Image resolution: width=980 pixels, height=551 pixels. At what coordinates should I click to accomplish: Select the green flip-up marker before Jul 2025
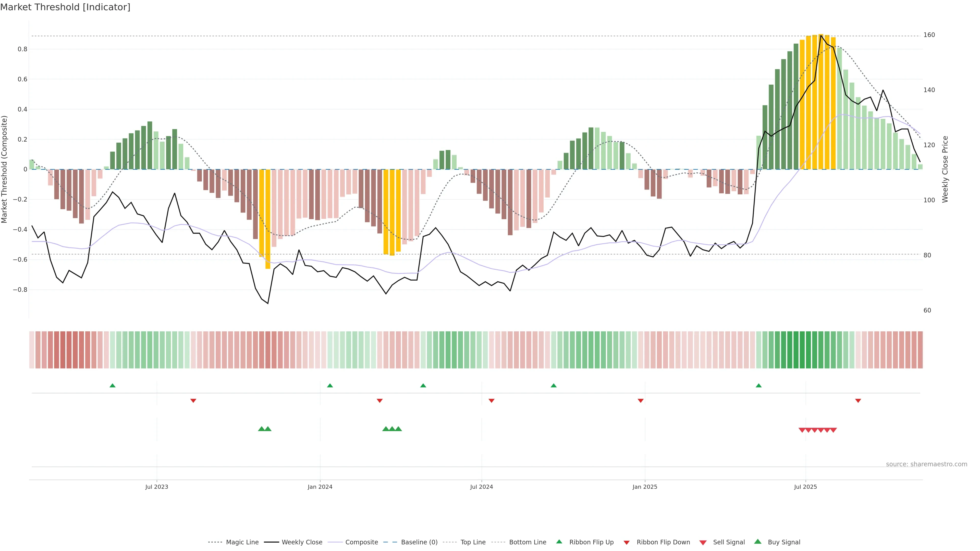[758, 386]
